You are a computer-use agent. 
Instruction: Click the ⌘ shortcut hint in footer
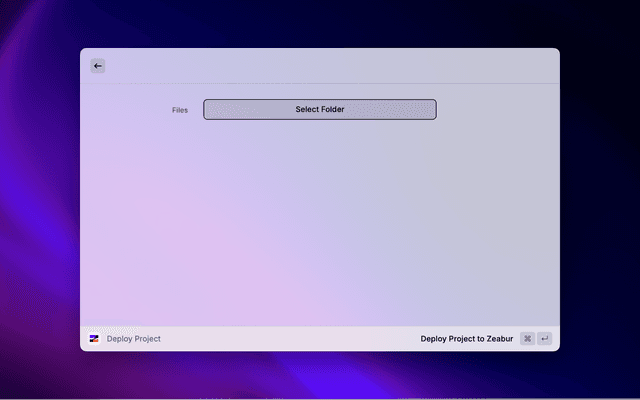point(527,339)
